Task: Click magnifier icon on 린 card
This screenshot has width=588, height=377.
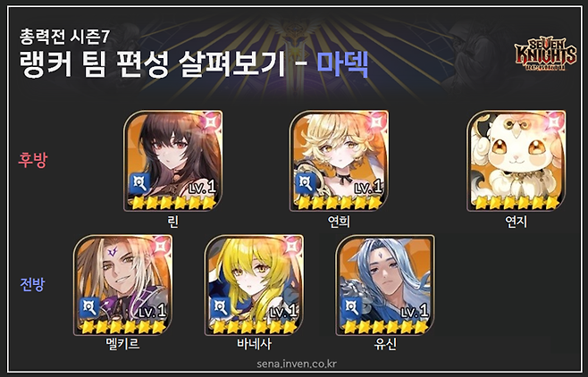Action: 140,184
